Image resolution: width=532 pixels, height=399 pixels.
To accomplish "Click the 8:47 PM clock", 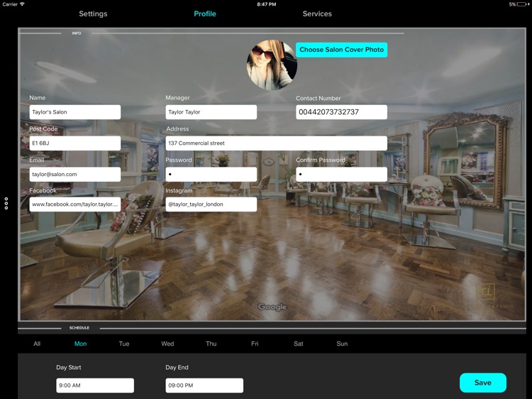I will (266, 4).
